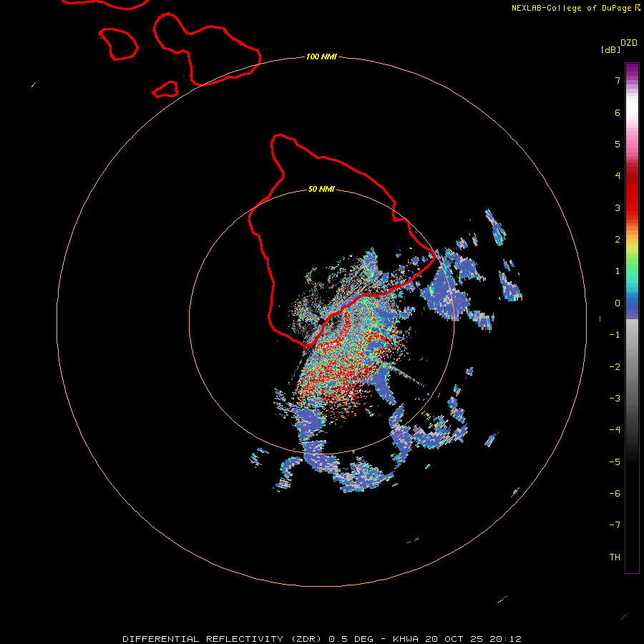The width and height of the screenshot is (644, 644).
Task: Click the blue band near 0 dB
Action: coord(632,306)
